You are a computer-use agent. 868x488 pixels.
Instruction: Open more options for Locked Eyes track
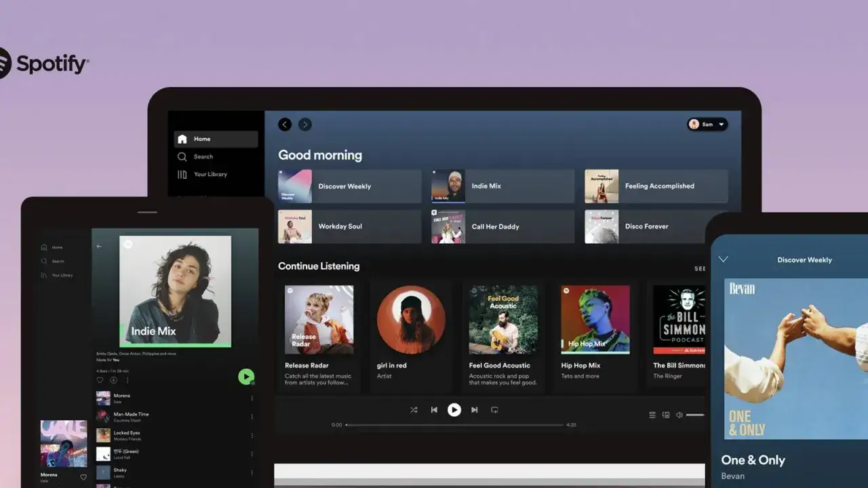pyautogui.click(x=252, y=435)
